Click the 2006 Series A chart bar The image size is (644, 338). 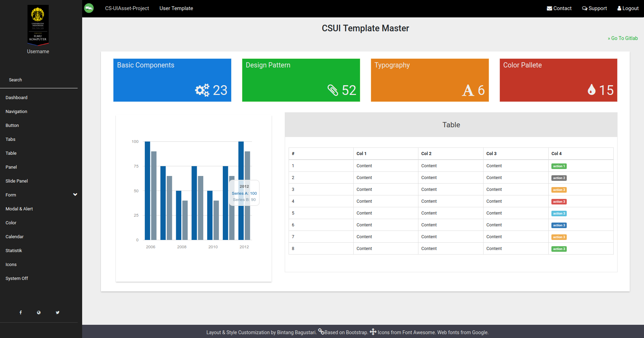[x=147, y=191]
